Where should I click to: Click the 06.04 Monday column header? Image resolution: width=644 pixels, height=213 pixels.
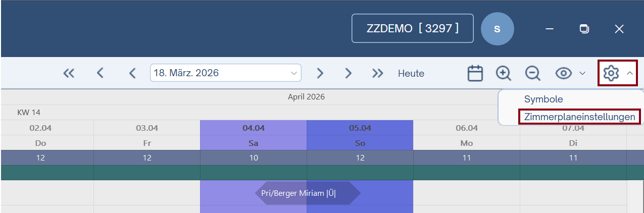(x=466, y=128)
